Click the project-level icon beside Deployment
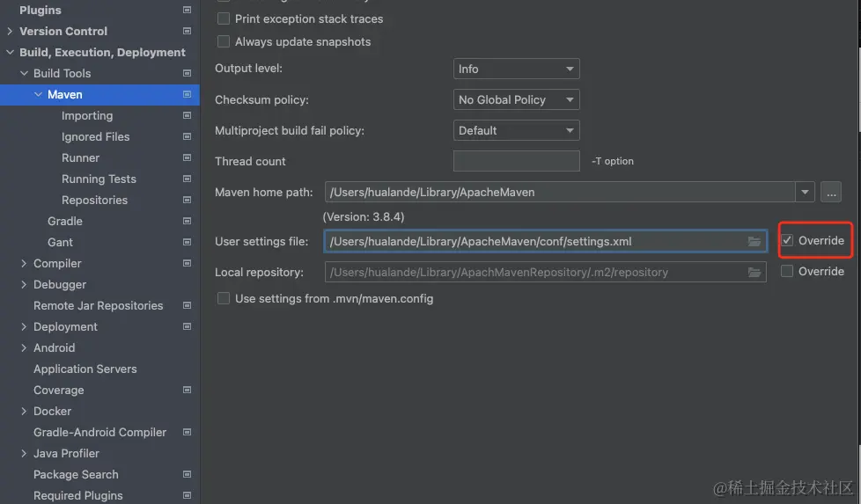Image resolution: width=861 pixels, height=504 pixels. click(x=187, y=327)
